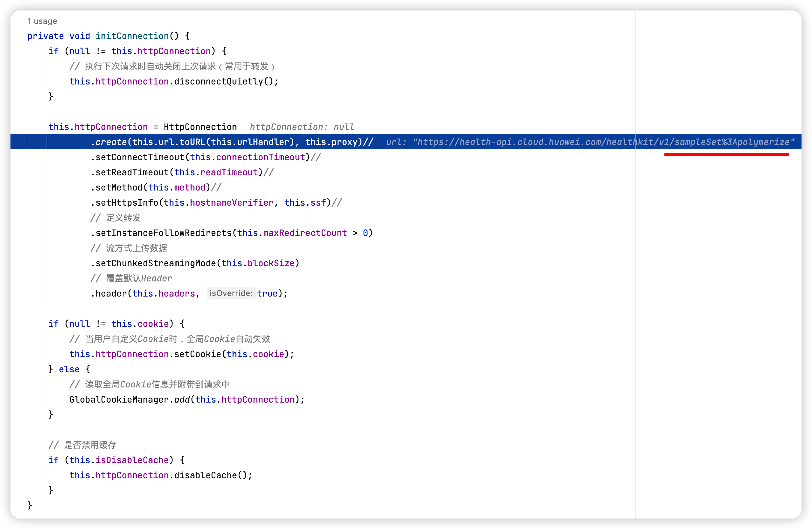Click the "isOverride: true" inline parameter hint
Screen dimensions: 812x529
[231, 293]
